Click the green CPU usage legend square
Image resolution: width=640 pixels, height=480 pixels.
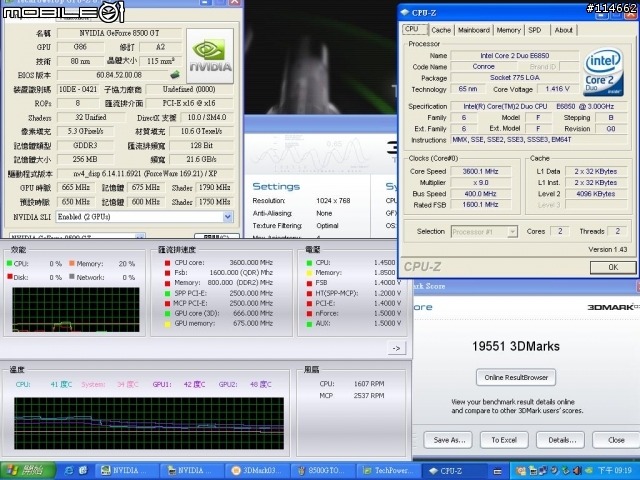9,263
